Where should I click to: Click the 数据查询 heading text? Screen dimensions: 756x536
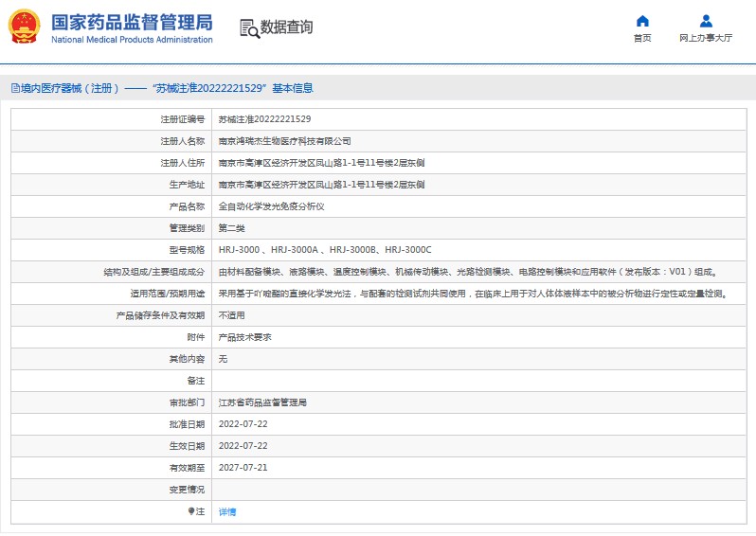[x=286, y=27]
